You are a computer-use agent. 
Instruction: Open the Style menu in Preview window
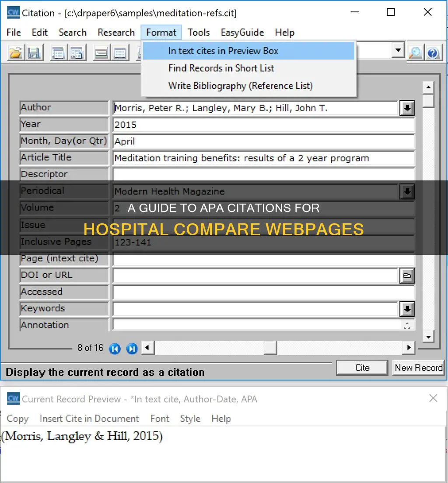point(190,419)
